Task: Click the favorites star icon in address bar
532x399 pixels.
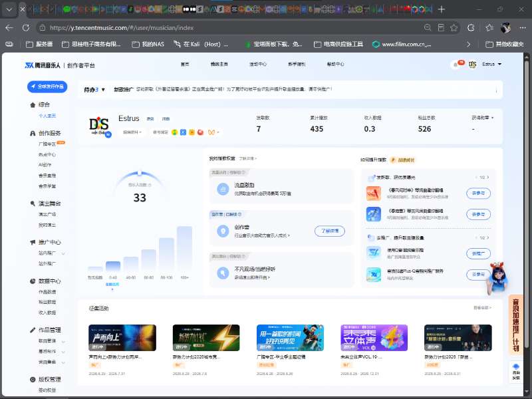Action: (454, 28)
